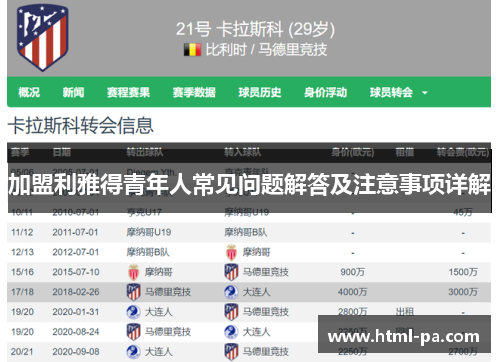Screen dimensions: 500x362
Task: Select the 球员转会 menu item
Action: (391, 92)
